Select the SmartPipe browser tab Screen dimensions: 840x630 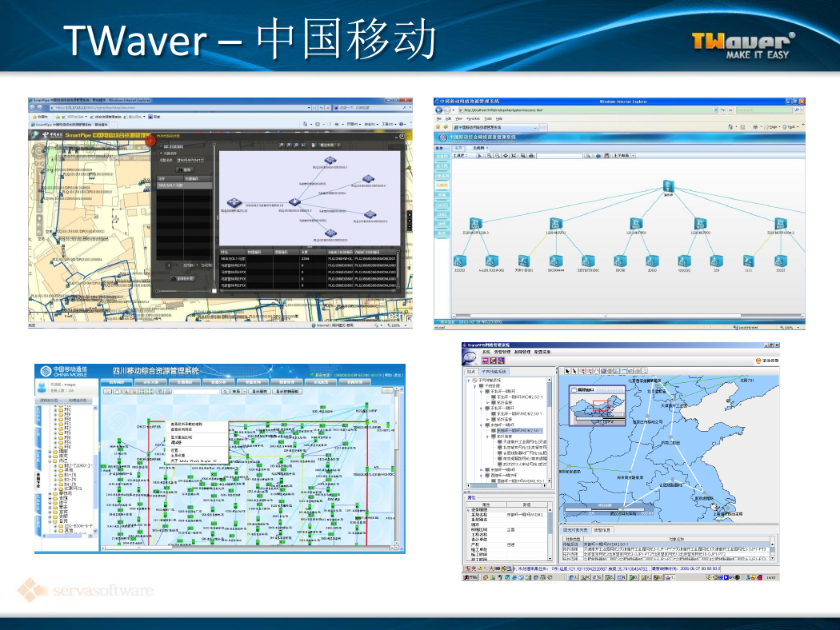pyautogui.click(x=70, y=125)
